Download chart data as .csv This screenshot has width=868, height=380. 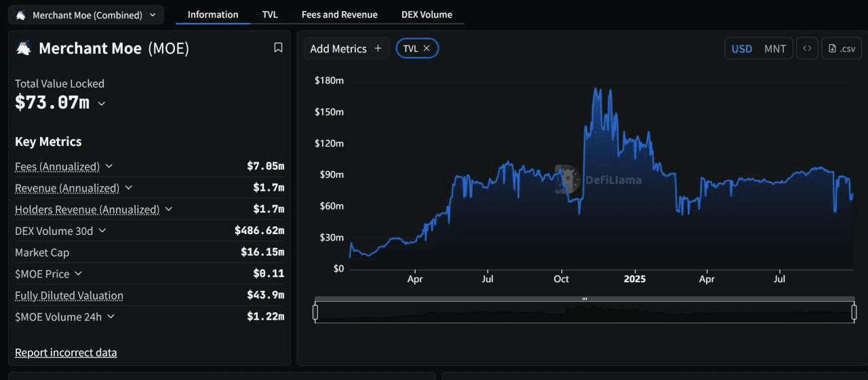842,48
